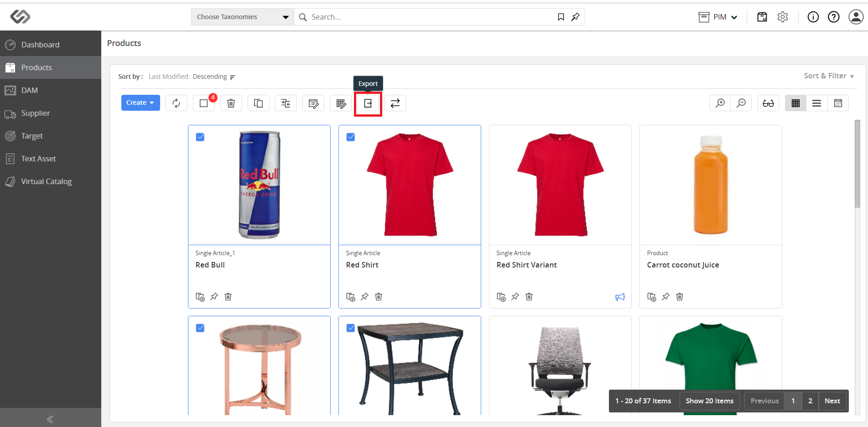
Task: Open the user profile icon
Action: [856, 17]
